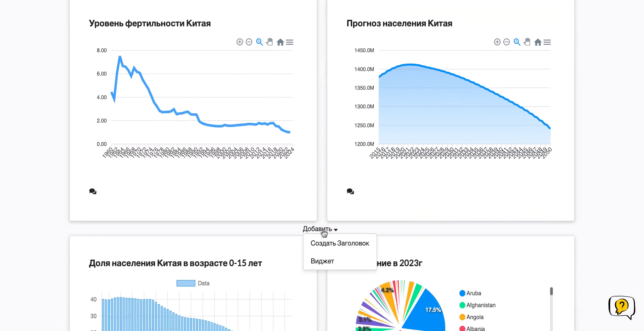644x331 pixels.
Task: Enable pan hand tool on fertility chart
Action: point(269,42)
